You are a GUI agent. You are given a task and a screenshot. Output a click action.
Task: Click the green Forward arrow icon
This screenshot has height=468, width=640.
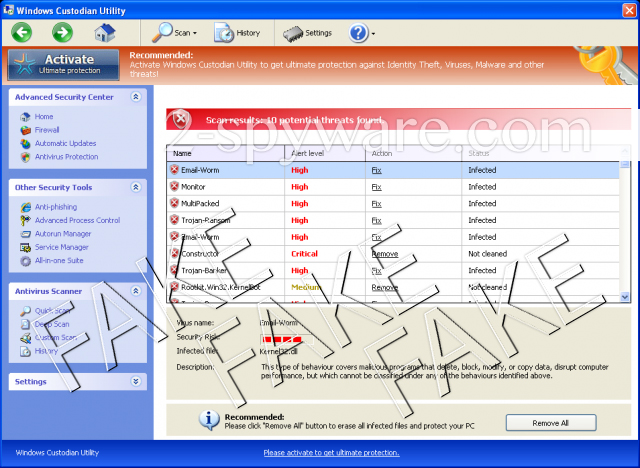click(62, 32)
